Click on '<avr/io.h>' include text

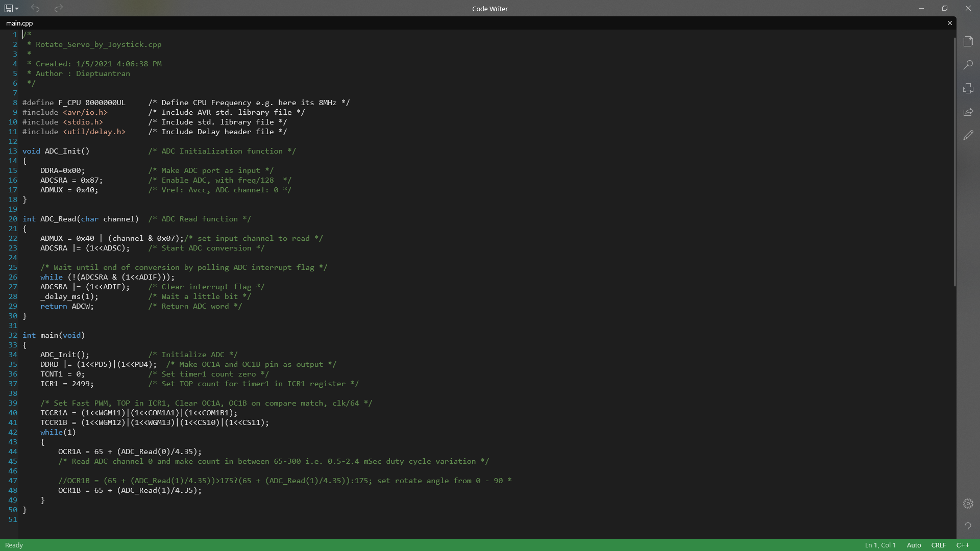(85, 112)
